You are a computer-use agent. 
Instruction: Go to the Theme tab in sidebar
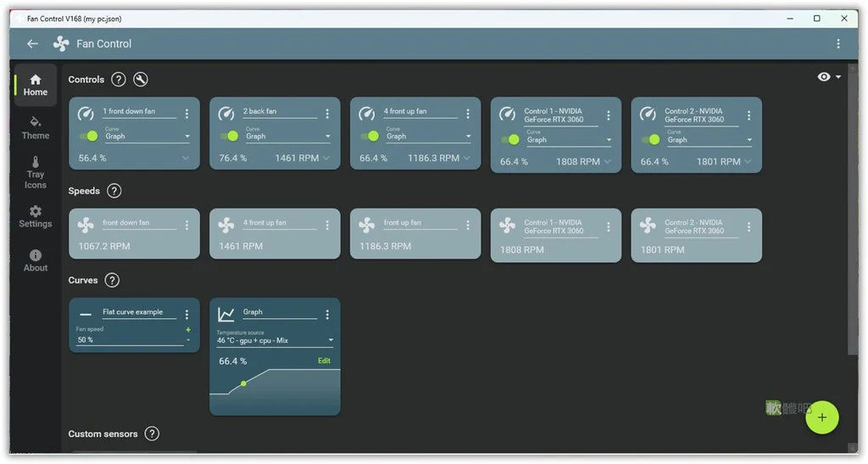pyautogui.click(x=36, y=128)
